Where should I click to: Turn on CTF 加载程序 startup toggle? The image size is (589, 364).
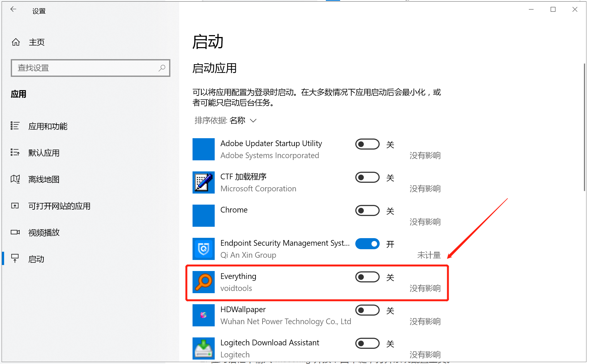point(367,177)
